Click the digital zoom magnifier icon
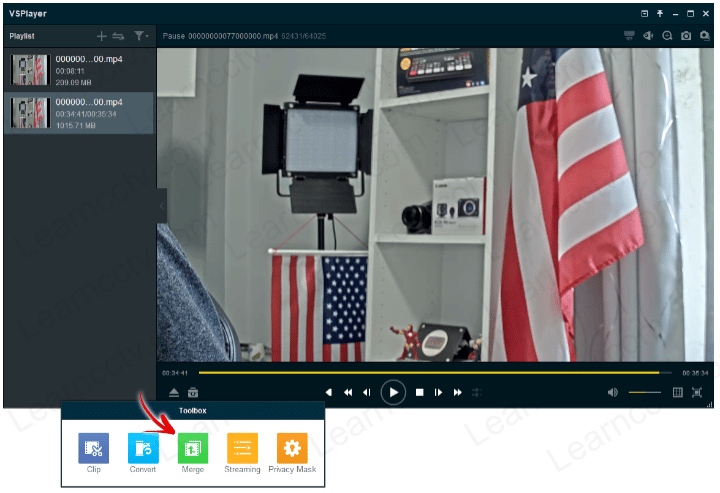Screen dimensions: 720x493 667,36
